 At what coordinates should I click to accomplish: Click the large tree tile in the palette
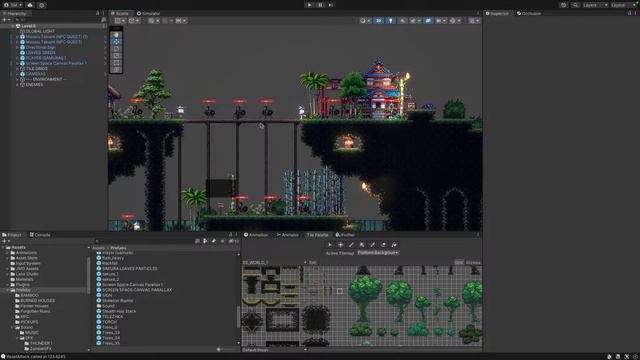click(364, 298)
